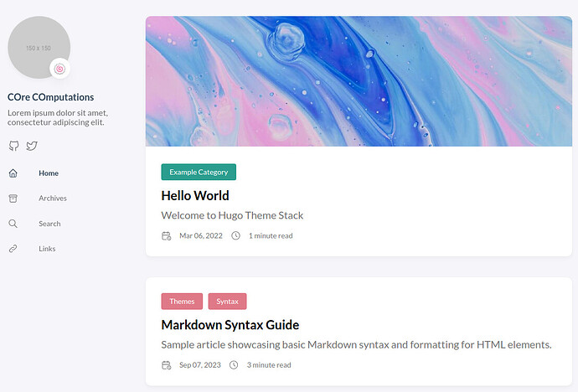
Task: Open the Hello World article title
Action: pos(195,196)
